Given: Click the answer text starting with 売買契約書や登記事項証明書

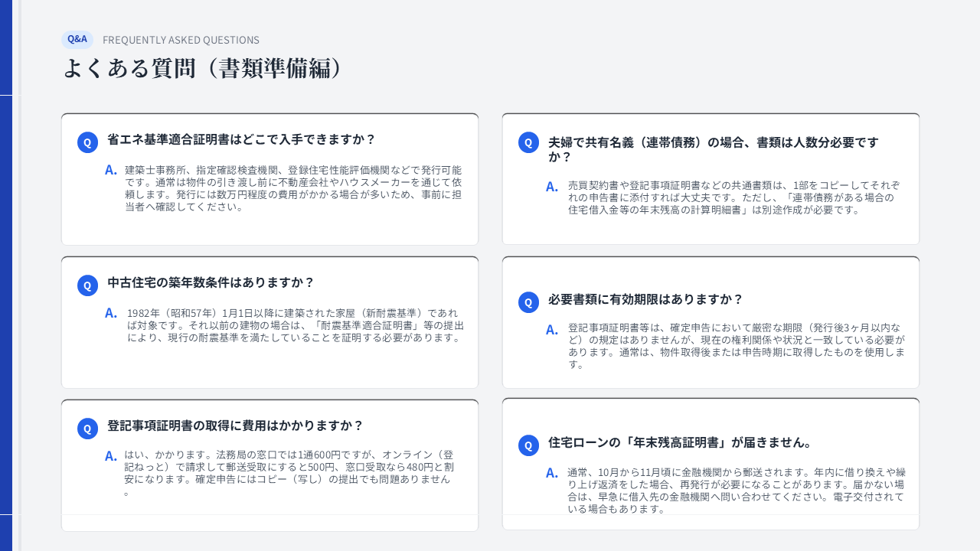Looking at the screenshot, I should (733, 197).
